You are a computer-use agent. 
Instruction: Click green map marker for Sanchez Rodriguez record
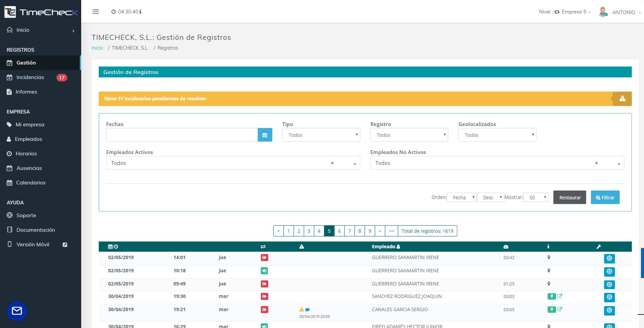[x=551, y=296]
